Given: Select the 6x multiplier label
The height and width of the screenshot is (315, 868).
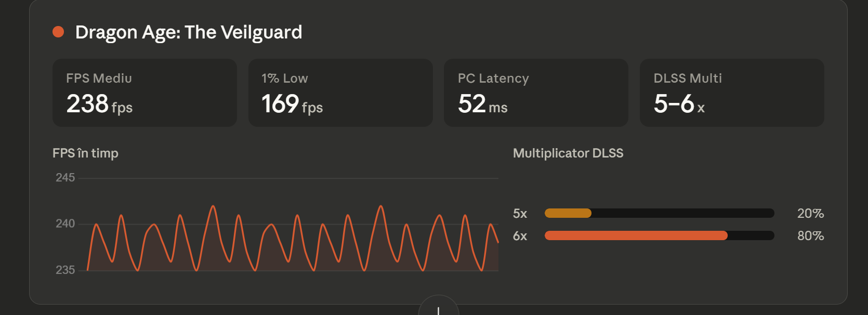Looking at the screenshot, I should pyautogui.click(x=520, y=236).
